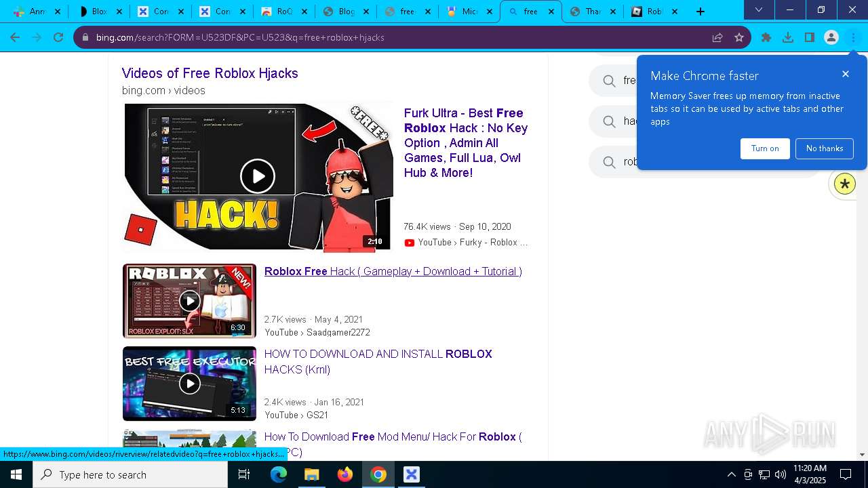Screen dimensions: 868x488
Task: Select Chrome icon on taskbar
Action: pyautogui.click(x=378, y=474)
